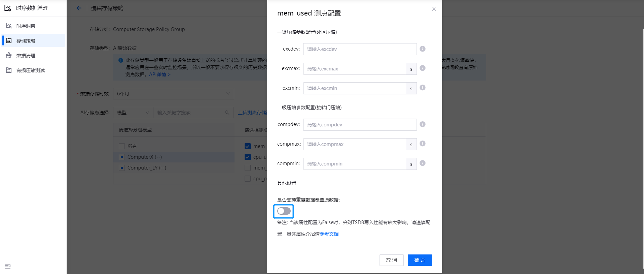The width and height of the screenshot is (644, 274).
Task: Click the 取消 button
Action: click(392, 260)
